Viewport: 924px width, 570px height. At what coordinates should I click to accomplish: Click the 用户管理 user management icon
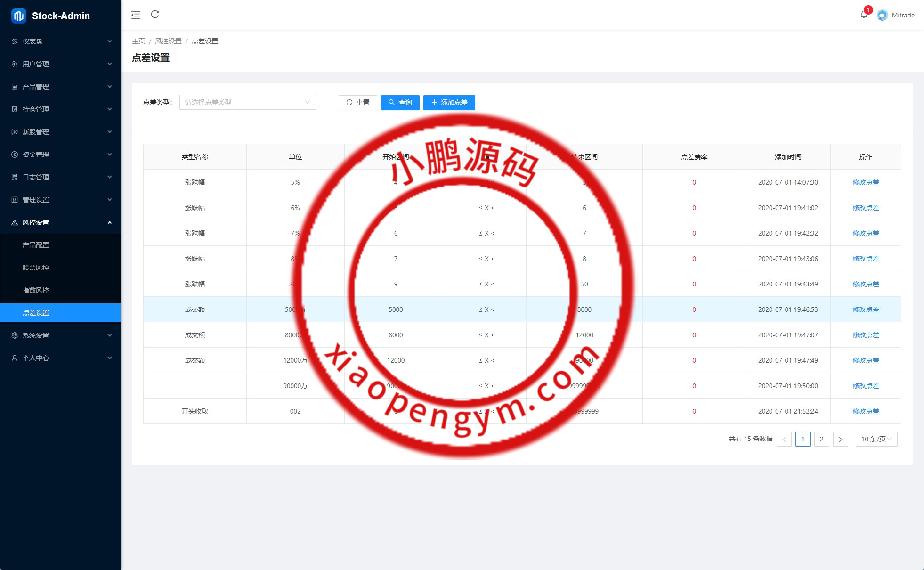[14, 64]
